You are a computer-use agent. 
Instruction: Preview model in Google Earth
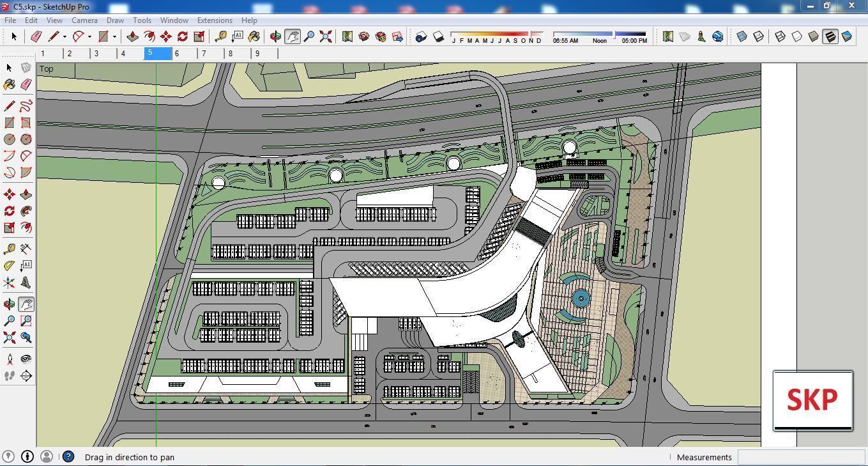pyautogui.click(x=717, y=36)
